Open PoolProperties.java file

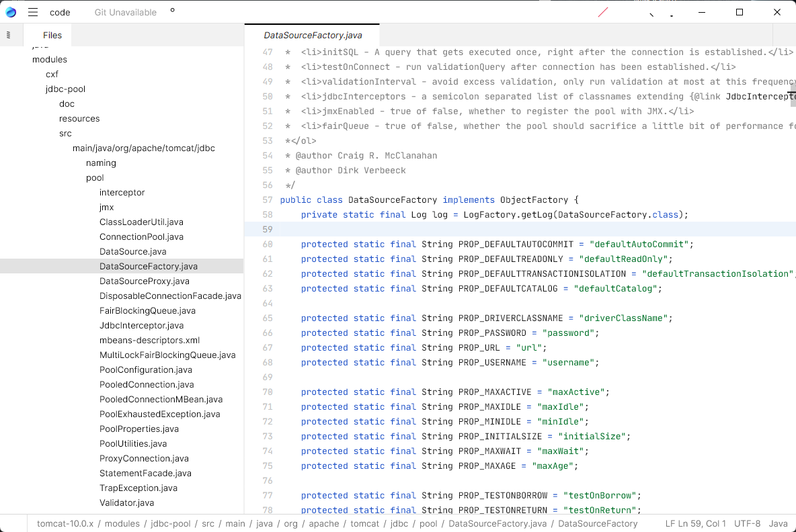(139, 429)
